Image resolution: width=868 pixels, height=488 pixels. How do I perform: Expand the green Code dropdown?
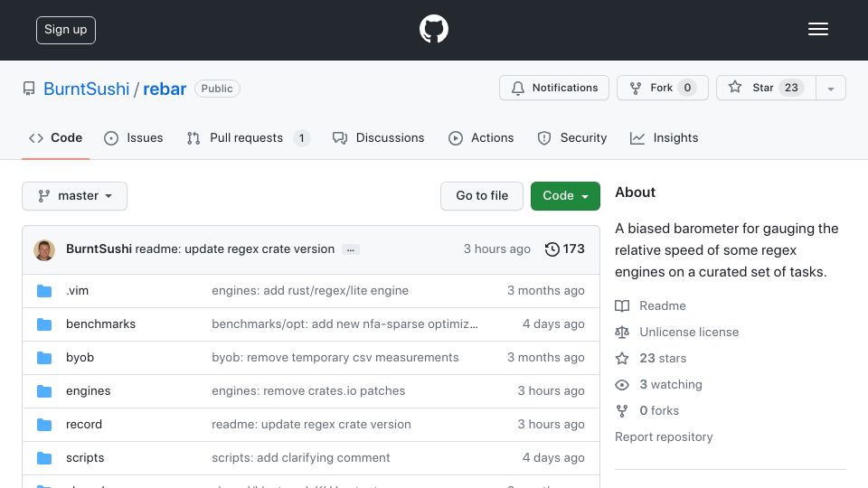pos(565,196)
